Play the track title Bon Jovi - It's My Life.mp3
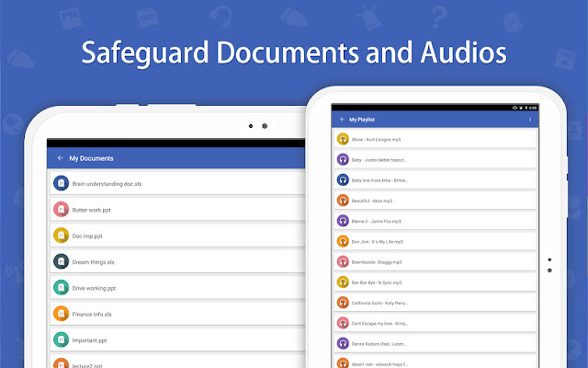The image size is (588, 368). tap(378, 242)
